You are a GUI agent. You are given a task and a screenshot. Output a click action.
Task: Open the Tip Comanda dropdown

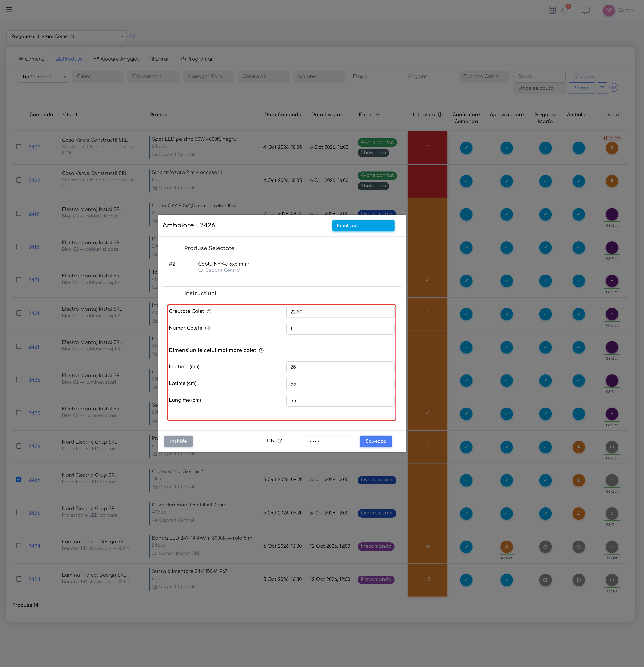[x=43, y=77]
